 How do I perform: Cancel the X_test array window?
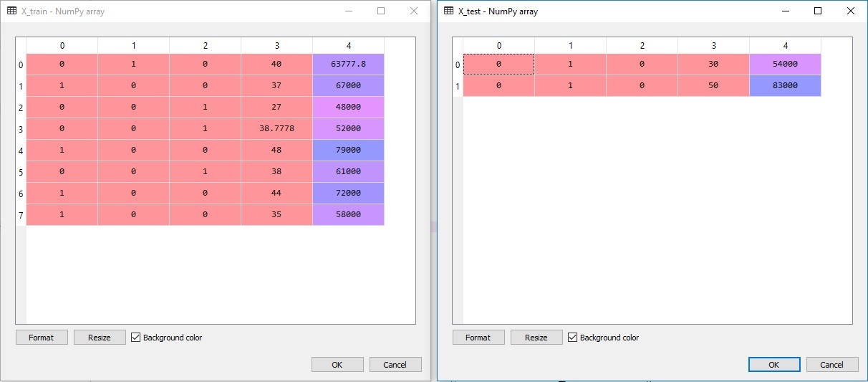click(x=832, y=364)
